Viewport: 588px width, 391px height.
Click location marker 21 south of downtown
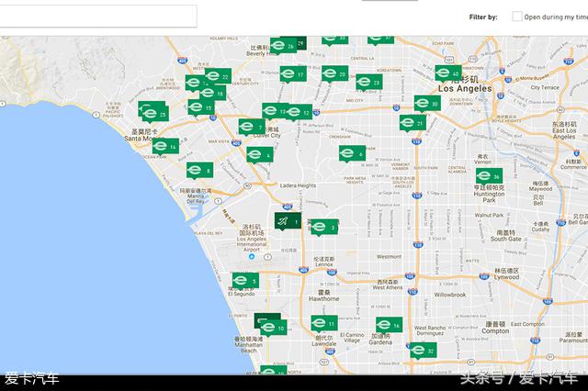(412, 123)
